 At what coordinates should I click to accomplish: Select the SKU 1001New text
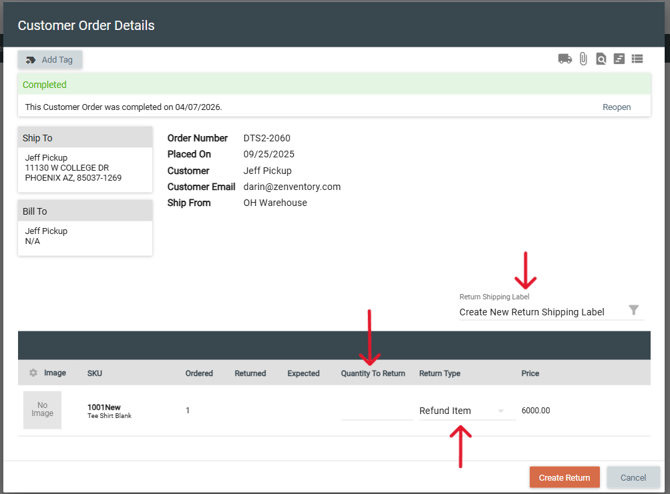pyautogui.click(x=104, y=407)
